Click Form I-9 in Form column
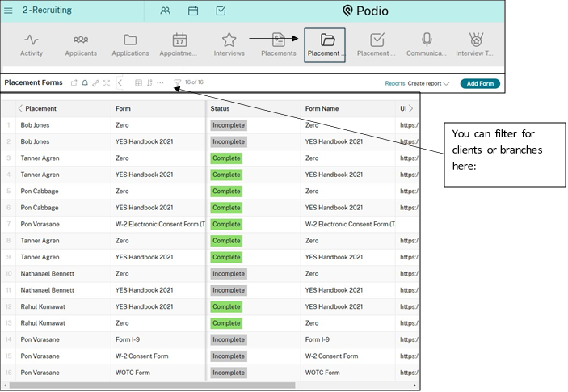The width and height of the screenshot is (568, 392). (128, 339)
